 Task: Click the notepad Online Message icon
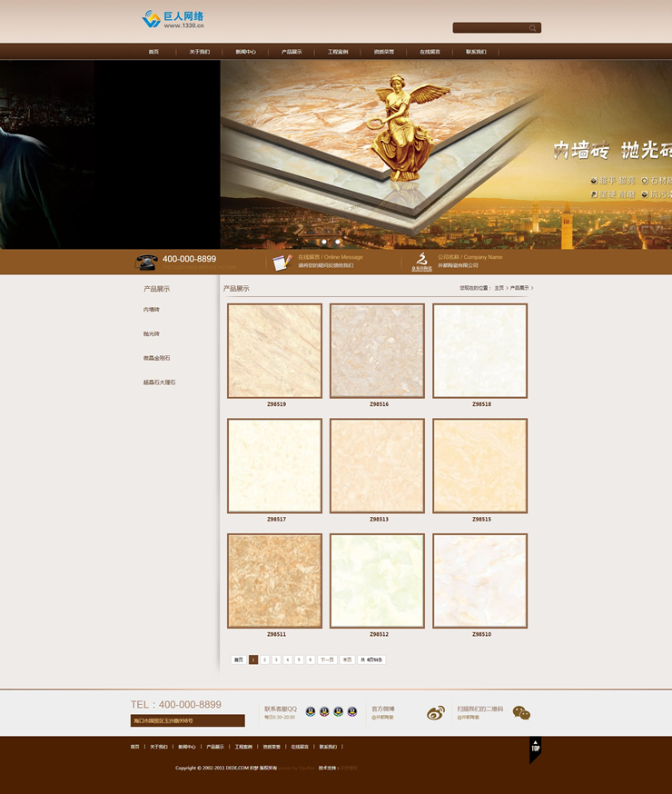pyautogui.click(x=282, y=263)
